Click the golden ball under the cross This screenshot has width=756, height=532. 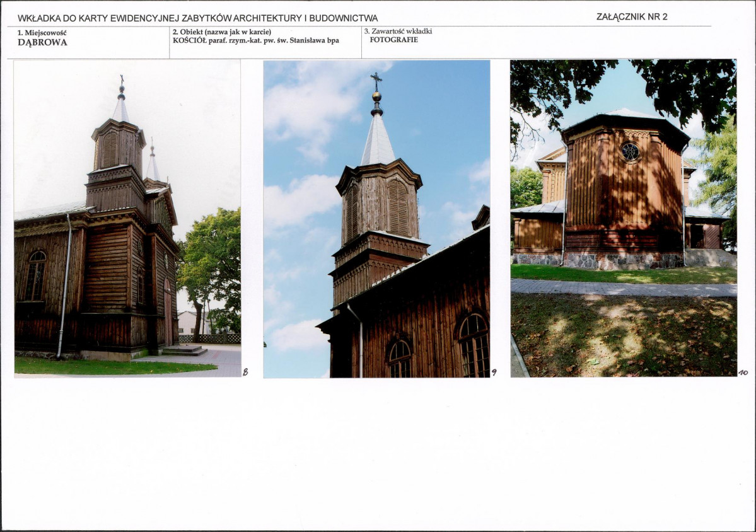(x=376, y=96)
